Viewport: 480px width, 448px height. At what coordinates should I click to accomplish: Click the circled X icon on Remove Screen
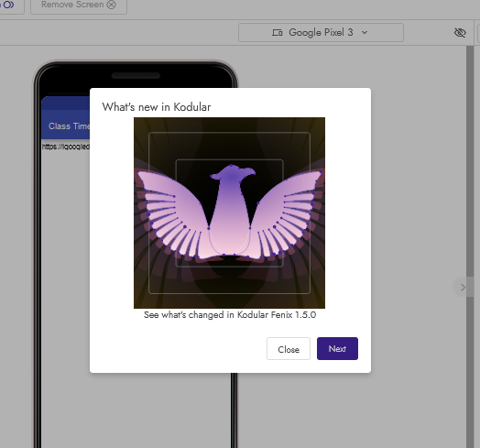(112, 5)
